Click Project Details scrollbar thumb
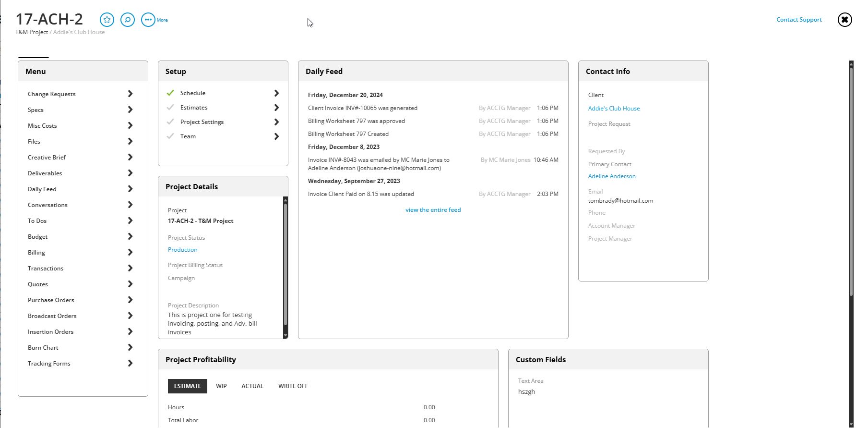This screenshot has height=428, width=868. click(285, 264)
